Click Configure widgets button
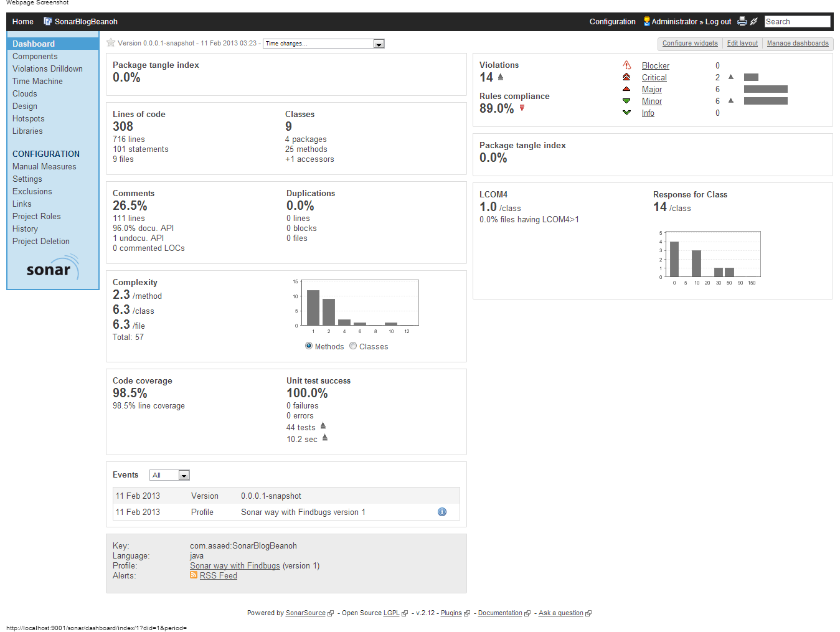 690,44
